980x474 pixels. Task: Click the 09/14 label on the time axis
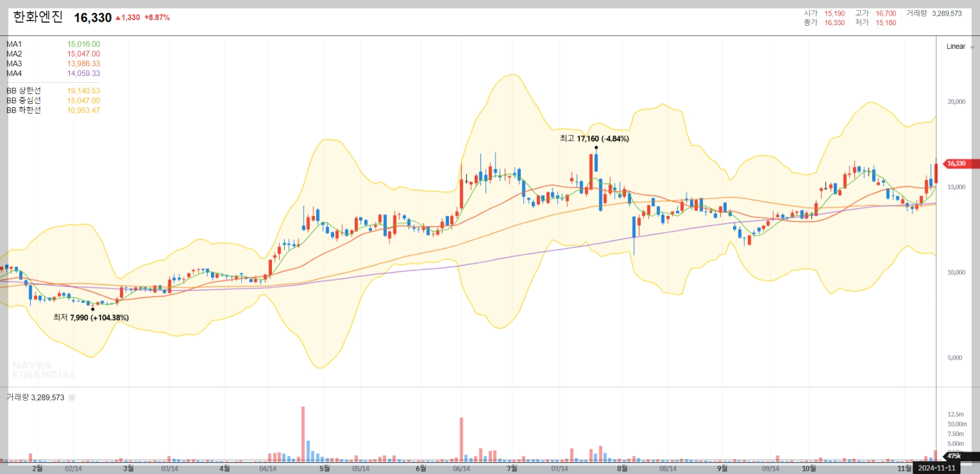point(771,468)
